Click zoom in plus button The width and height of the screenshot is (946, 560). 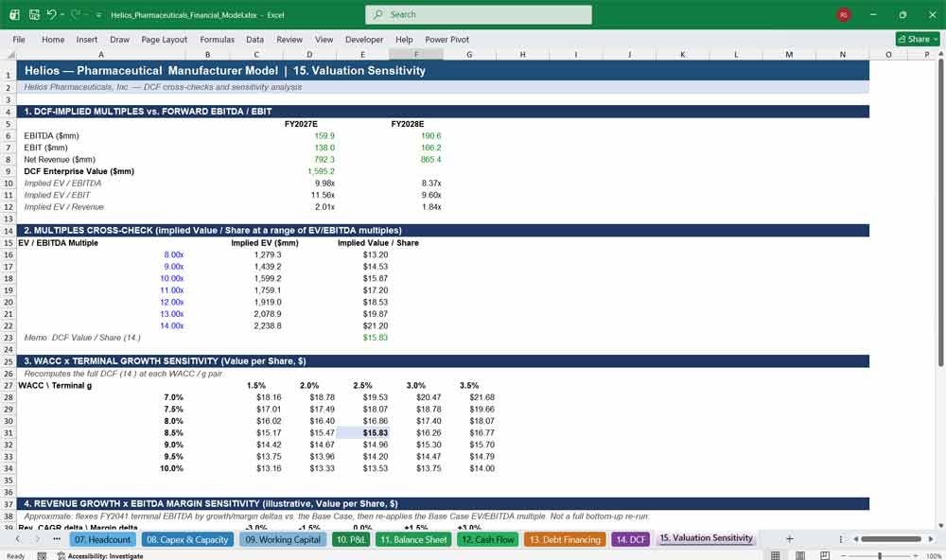tap(917, 556)
